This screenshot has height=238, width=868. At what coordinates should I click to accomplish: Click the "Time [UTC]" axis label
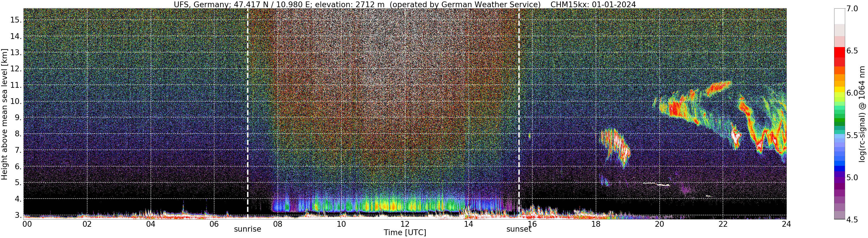405,233
